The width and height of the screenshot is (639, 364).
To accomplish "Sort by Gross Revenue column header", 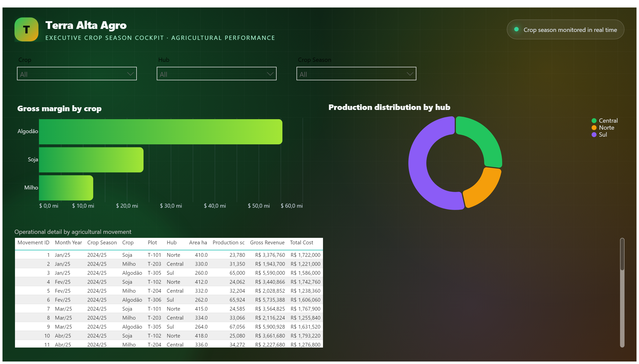I will (x=267, y=243).
